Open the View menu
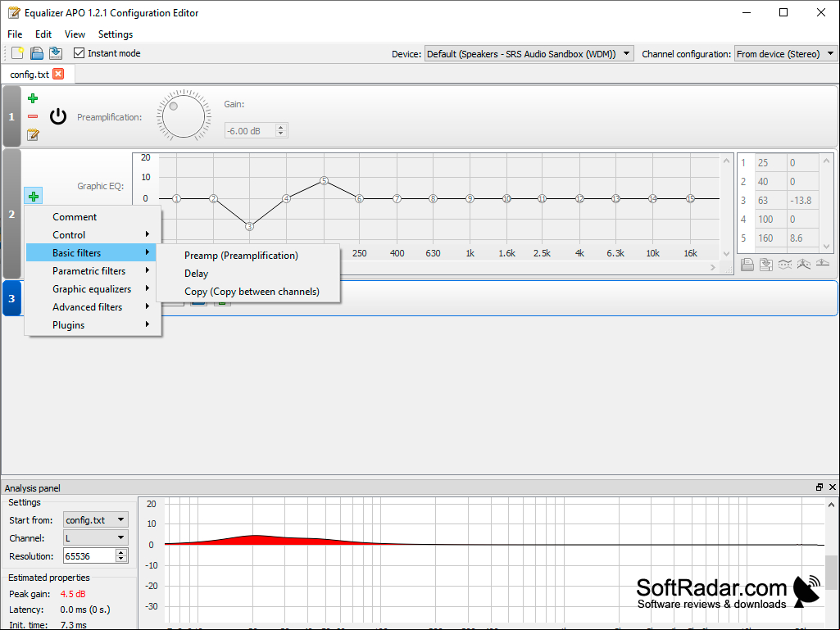The width and height of the screenshot is (840, 630). 75,34
